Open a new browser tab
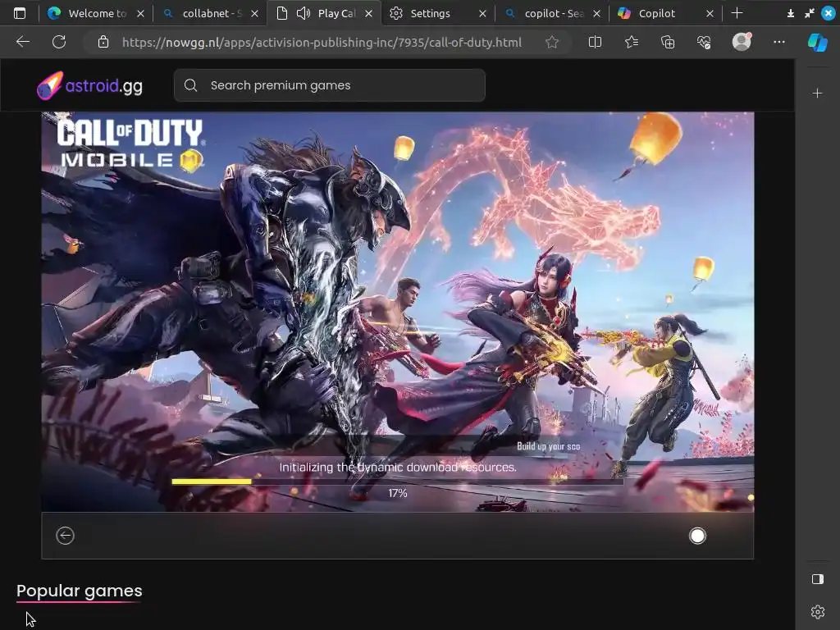The image size is (840, 630). tap(737, 13)
